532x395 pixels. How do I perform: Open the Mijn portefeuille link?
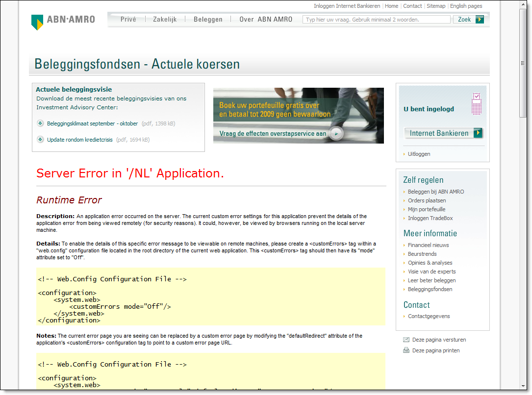point(427,209)
